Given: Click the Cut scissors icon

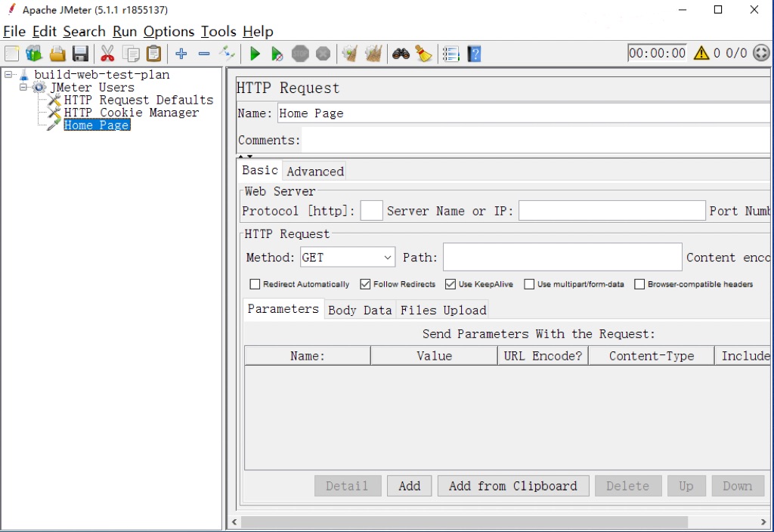Looking at the screenshot, I should click(107, 54).
